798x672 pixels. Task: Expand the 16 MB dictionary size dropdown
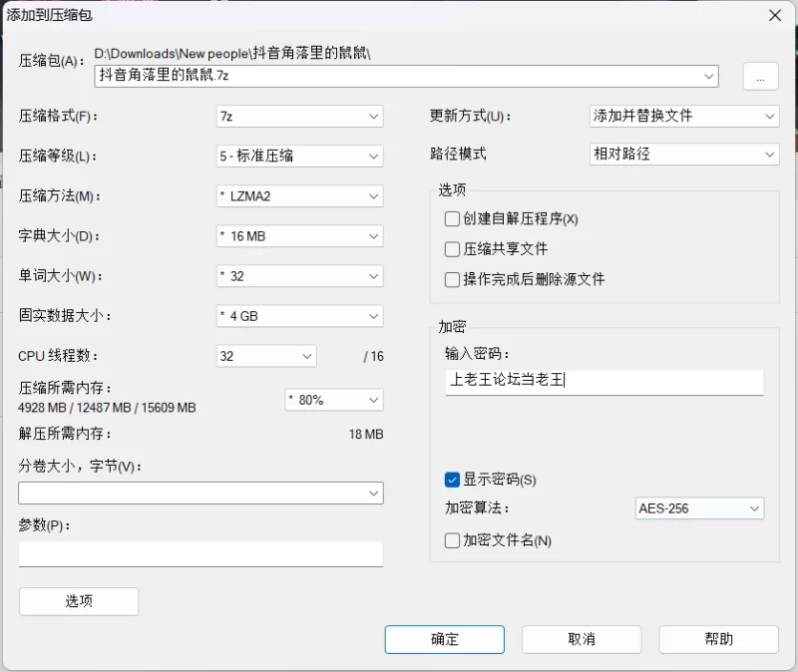pos(299,236)
